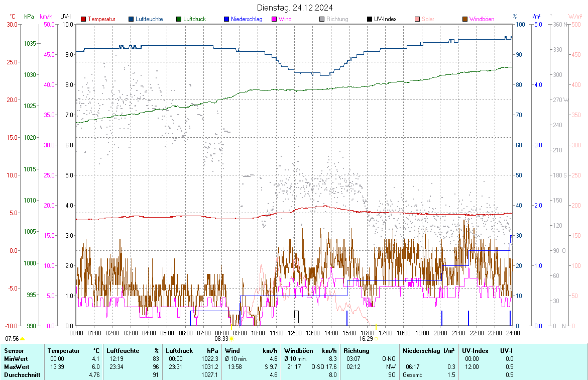588x380 pixels.
Task: Click the brown Windböen legend square
Action: 465,20
